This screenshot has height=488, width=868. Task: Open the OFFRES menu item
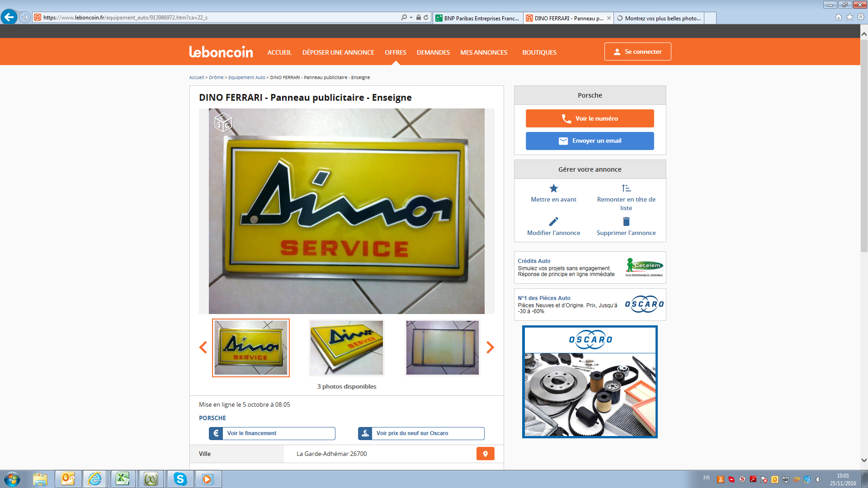pyautogui.click(x=395, y=52)
